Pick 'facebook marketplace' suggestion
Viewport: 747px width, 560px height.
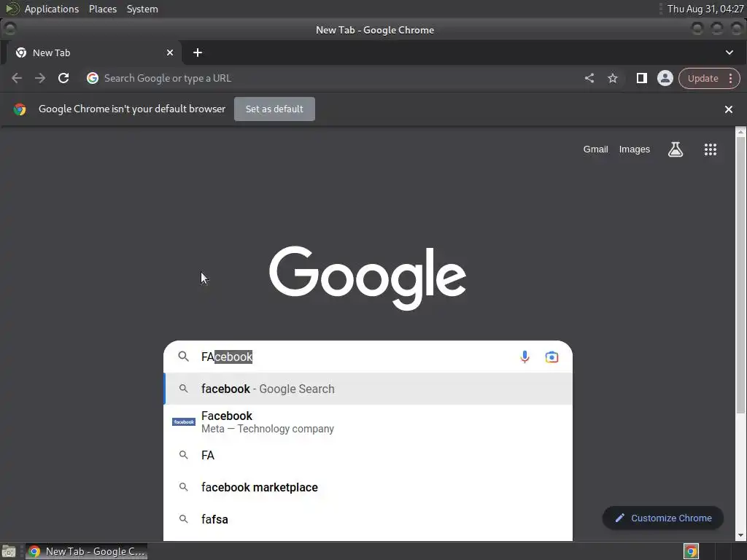(368, 487)
